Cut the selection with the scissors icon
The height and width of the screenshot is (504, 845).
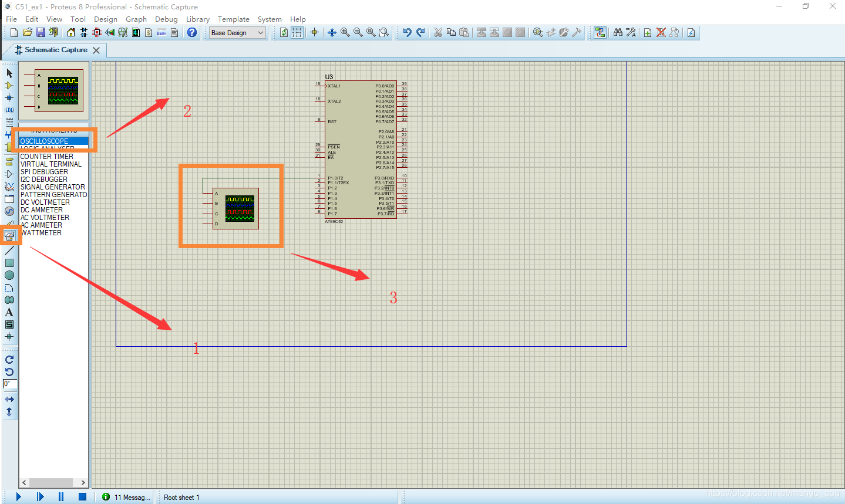(x=438, y=32)
